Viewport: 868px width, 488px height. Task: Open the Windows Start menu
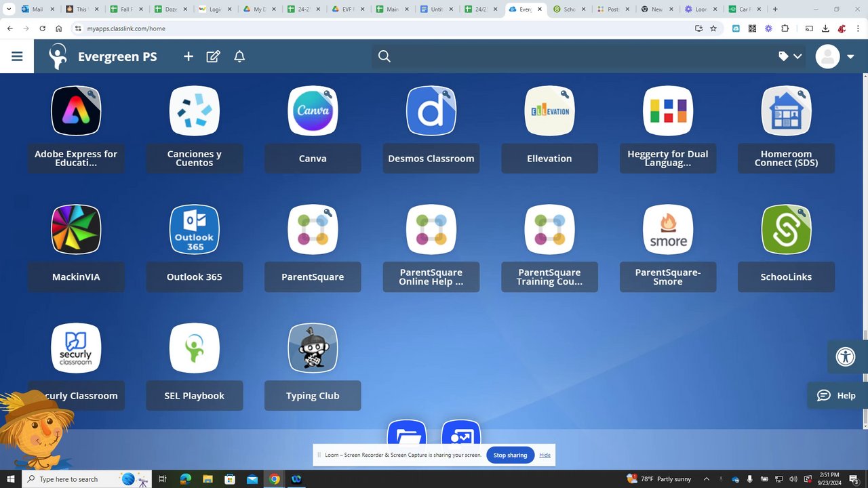point(11,479)
